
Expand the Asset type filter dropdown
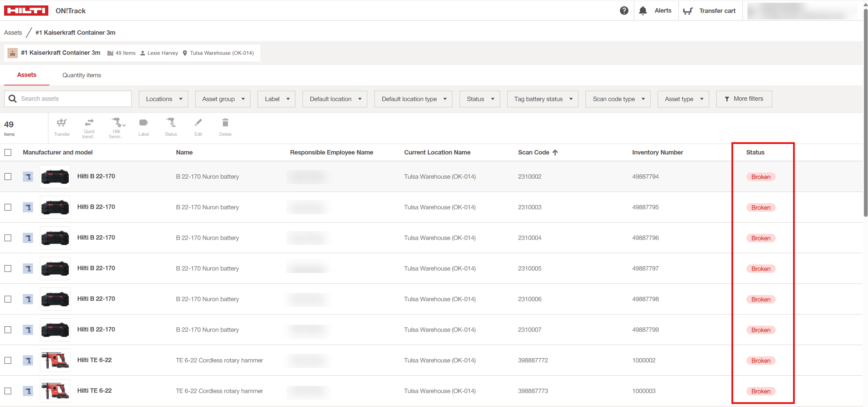(683, 99)
